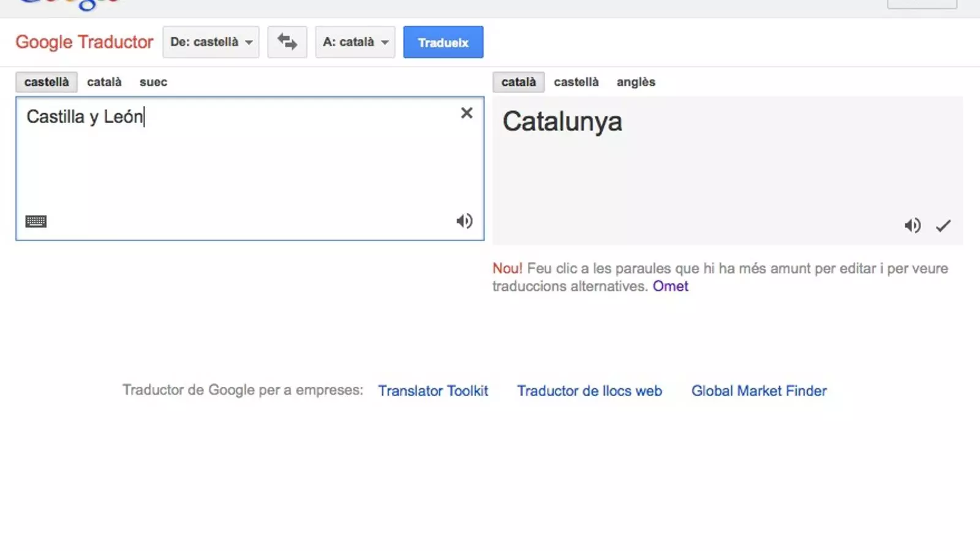Screen dimensions: 980x551
Task: Listen to the source text Castilla y León
Action: [464, 221]
